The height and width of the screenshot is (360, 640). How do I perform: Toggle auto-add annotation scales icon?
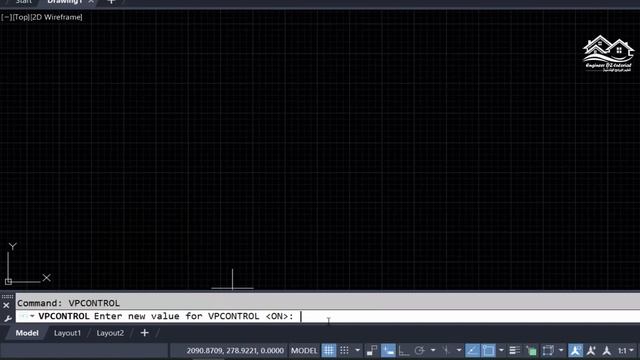[x=591, y=350]
